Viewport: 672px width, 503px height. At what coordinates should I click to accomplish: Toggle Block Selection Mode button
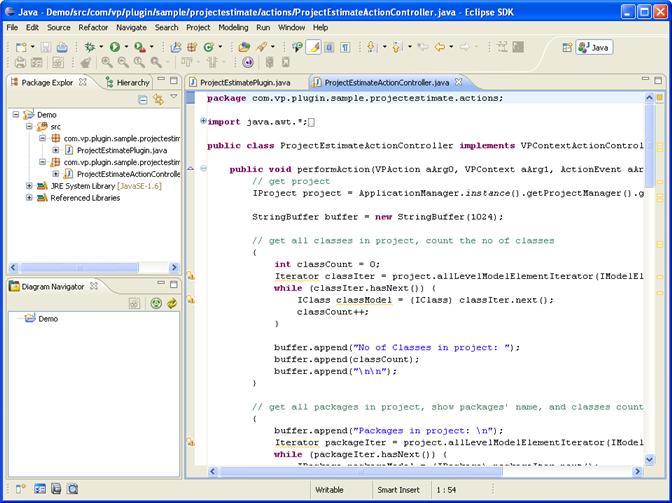329,47
